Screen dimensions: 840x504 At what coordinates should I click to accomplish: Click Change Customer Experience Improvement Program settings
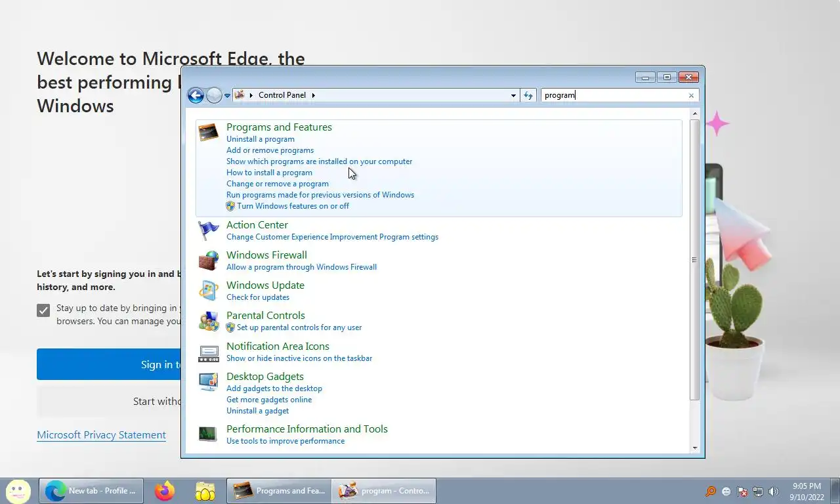(332, 237)
